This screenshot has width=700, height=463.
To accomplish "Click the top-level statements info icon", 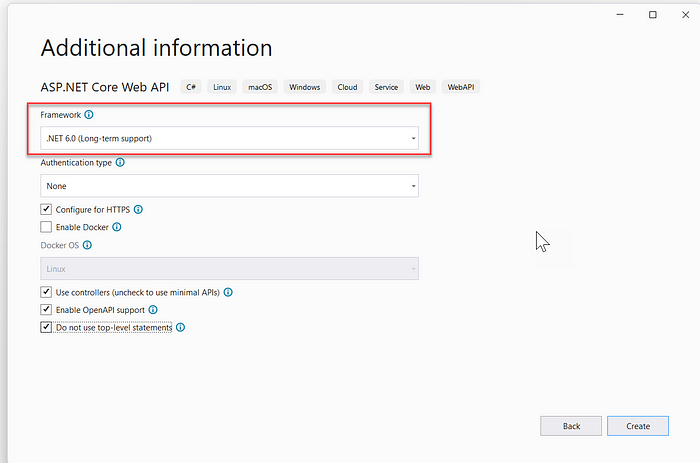I will pos(180,327).
